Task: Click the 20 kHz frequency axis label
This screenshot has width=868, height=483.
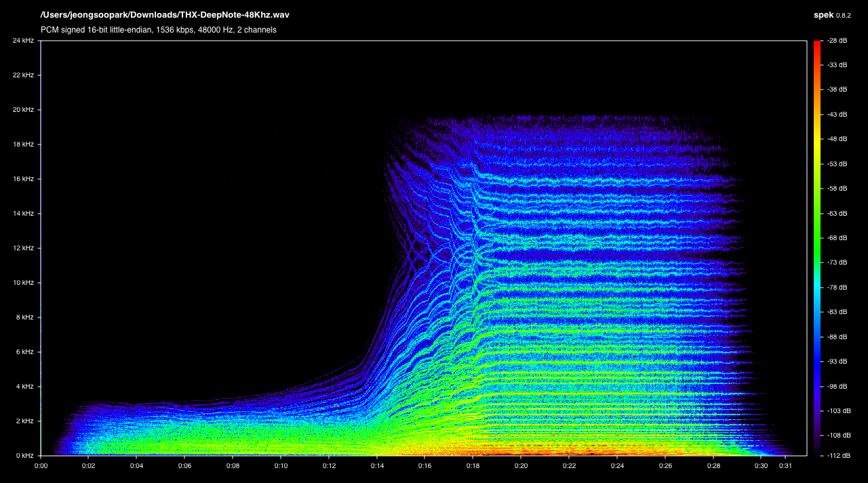Action: click(23, 110)
